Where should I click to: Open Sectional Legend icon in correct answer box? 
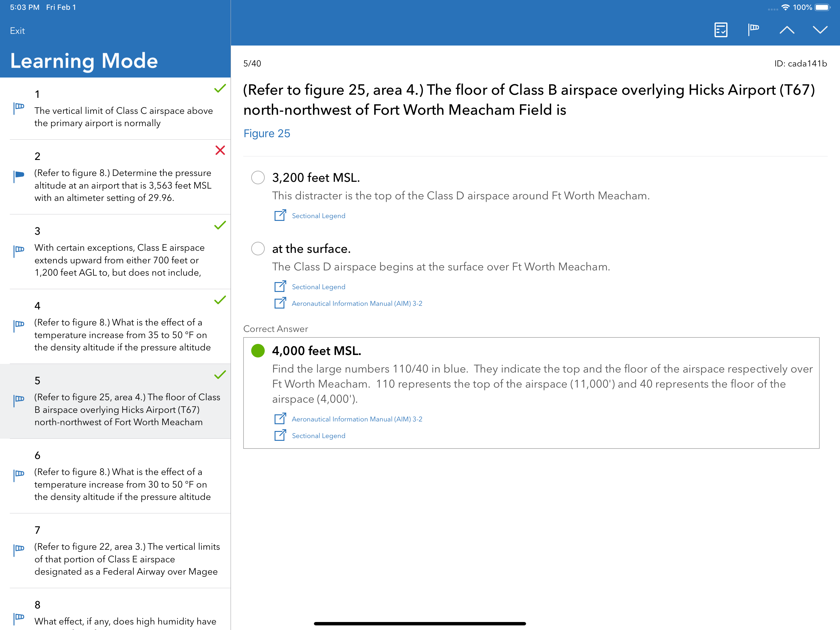point(280,435)
